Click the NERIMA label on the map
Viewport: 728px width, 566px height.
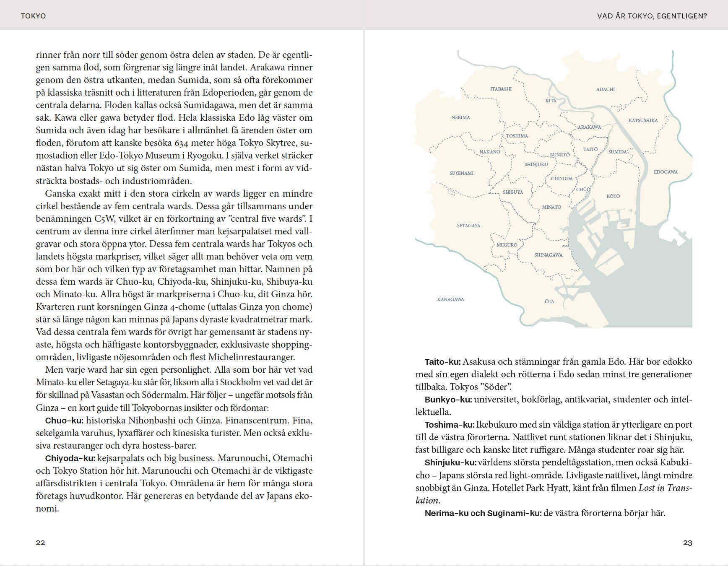coord(460,117)
